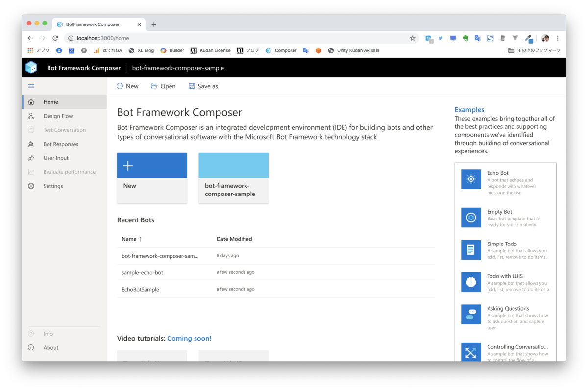This screenshot has width=588, height=390.
Task: Select the Controlling Conversation example icon
Action: click(471, 352)
